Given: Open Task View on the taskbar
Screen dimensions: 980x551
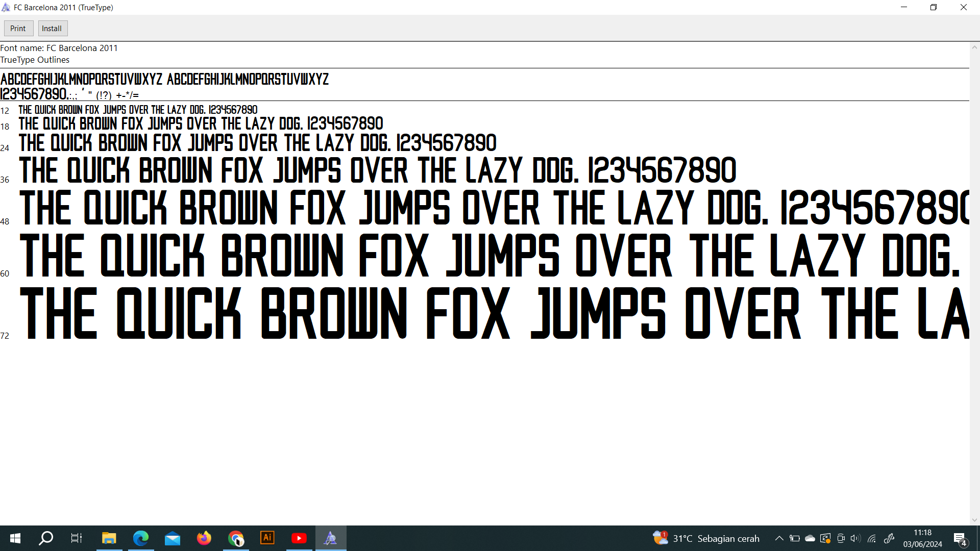Looking at the screenshot, I should 77,538.
